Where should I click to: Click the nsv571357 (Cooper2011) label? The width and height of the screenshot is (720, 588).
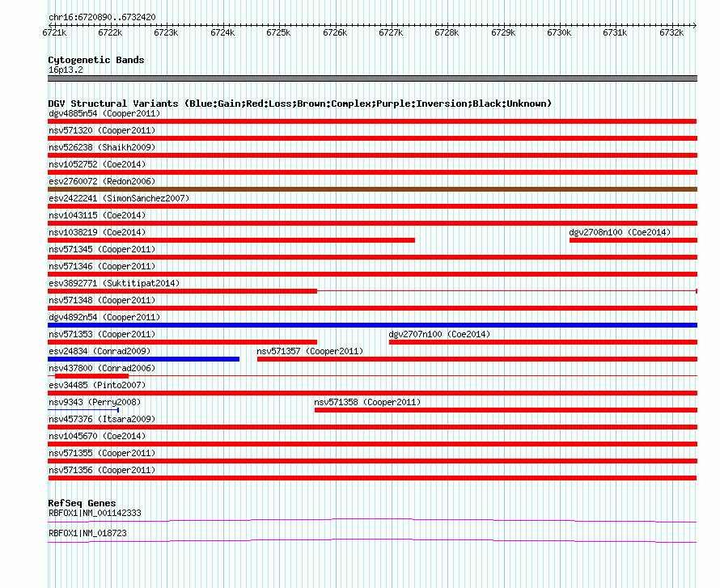pos(310,351)
